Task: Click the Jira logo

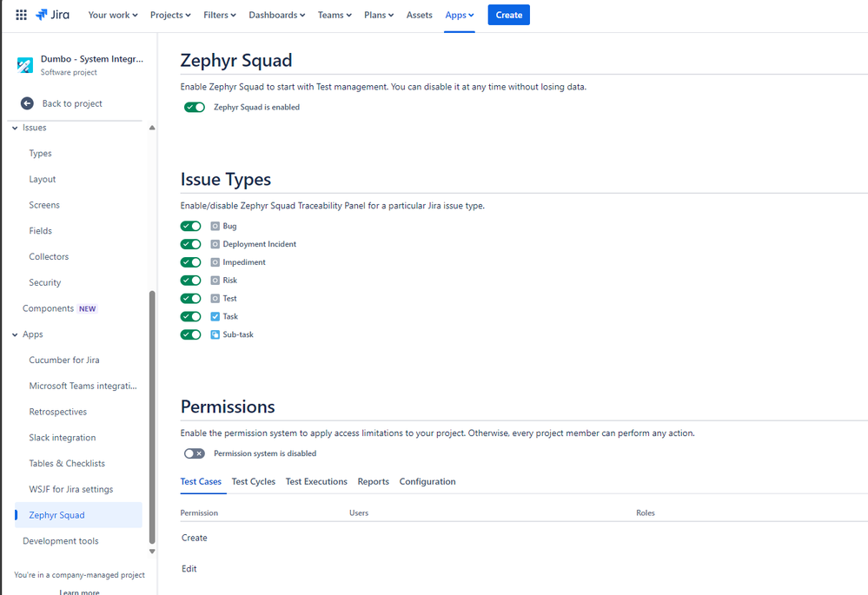Action: pyautogui.click(x=53, y=15)
